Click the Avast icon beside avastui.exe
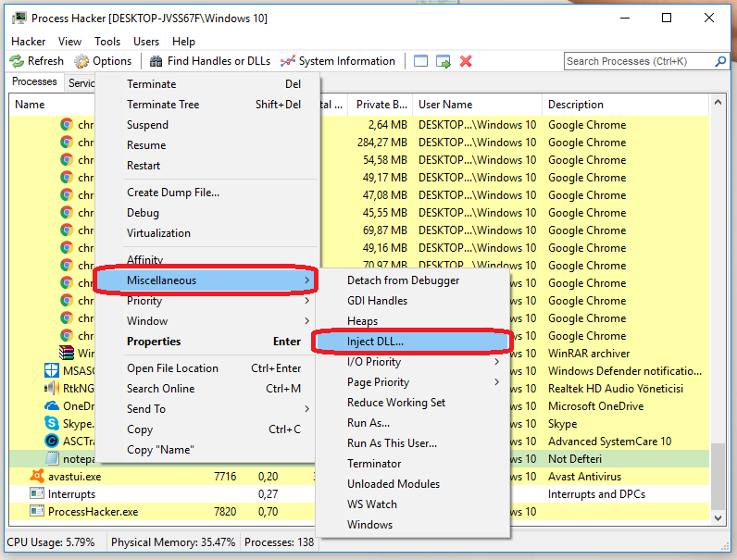The width and height of the screenshot is (737, 560). [x=37, y=476]
